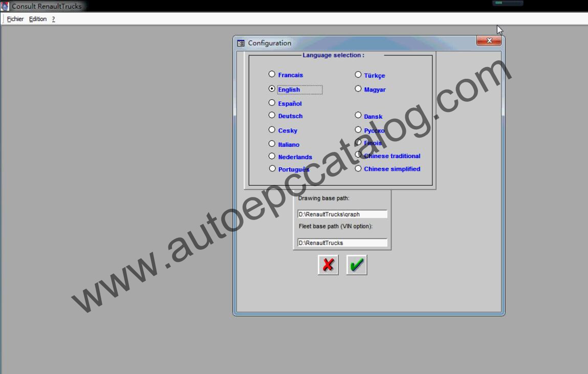This screenshot has height=374, width=588.
Task: Select Deutsch radio button
Action: point(272,116)
